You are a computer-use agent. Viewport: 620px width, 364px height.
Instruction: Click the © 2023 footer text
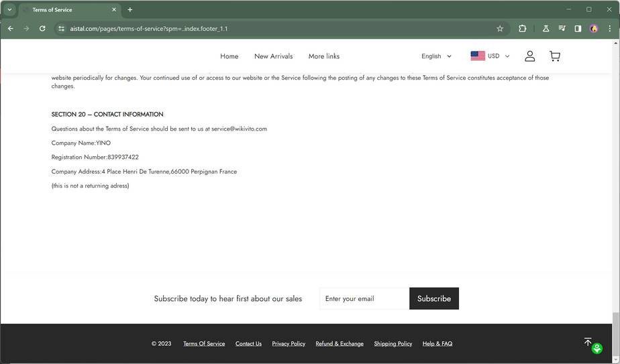coord(161,344)
